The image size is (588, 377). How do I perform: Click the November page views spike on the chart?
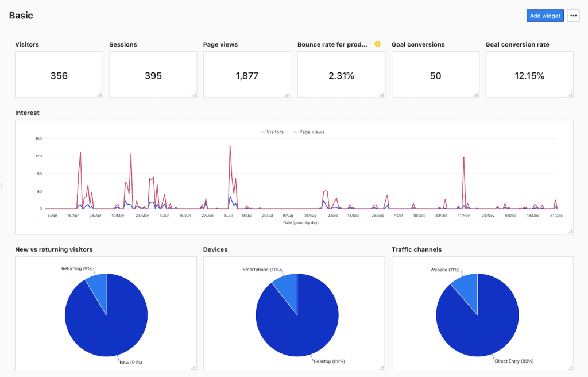click(464, 157)
